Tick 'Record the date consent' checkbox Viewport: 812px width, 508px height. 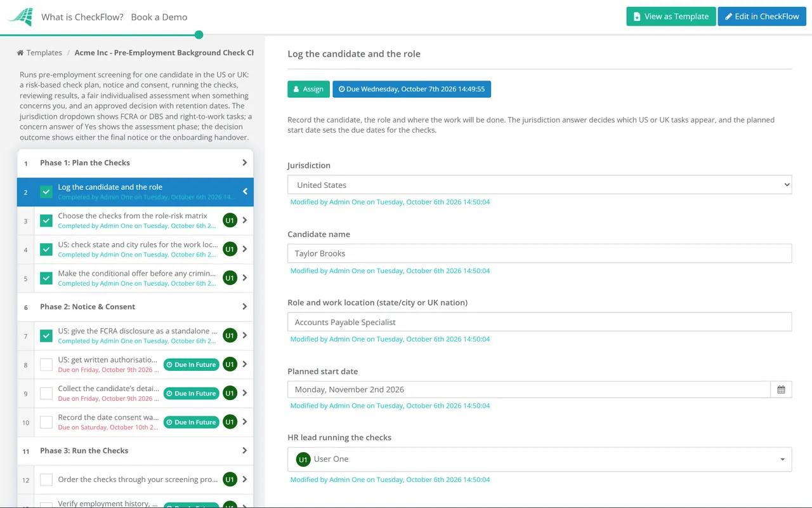46,422
